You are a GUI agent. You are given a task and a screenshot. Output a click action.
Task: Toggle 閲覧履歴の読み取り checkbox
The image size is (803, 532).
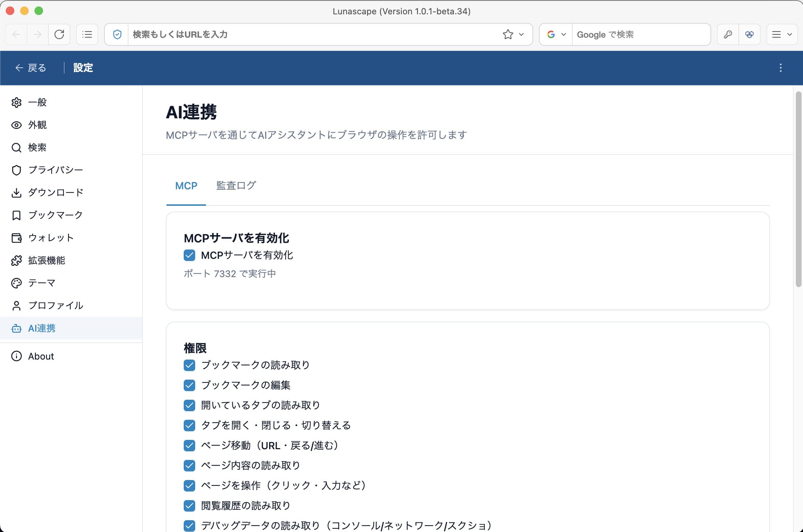coord(189,505)
